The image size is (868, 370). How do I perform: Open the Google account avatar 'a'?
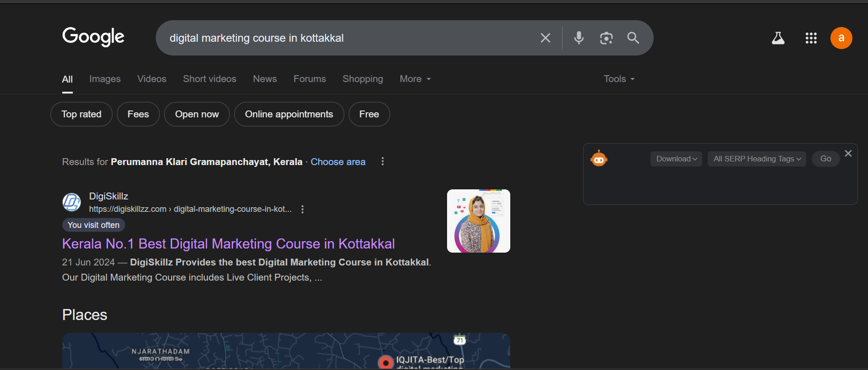pos(841,38)
